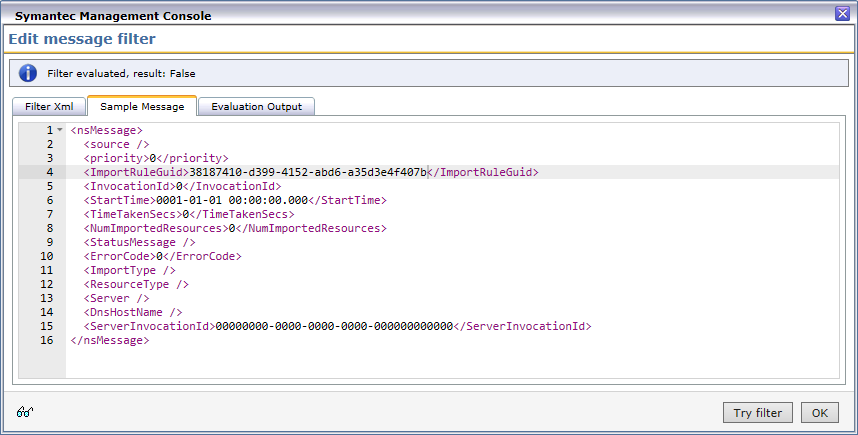Image resolution: width=858 pixels, height=435 pixels.
Task: Click the blue information icon
Action: [28, 73]
